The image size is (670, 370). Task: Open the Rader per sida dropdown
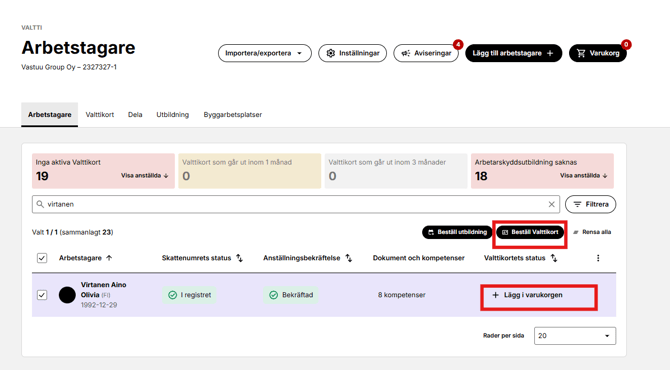(x=575, y=336)
